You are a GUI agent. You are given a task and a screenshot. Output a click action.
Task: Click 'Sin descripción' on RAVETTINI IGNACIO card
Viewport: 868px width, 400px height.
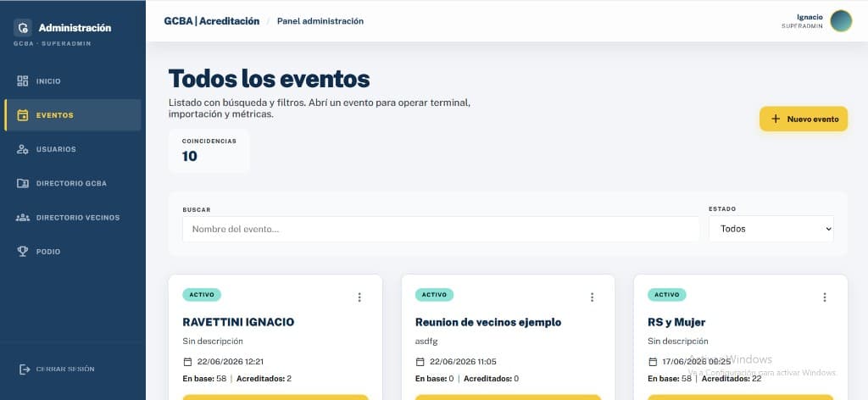coord(213,342)
